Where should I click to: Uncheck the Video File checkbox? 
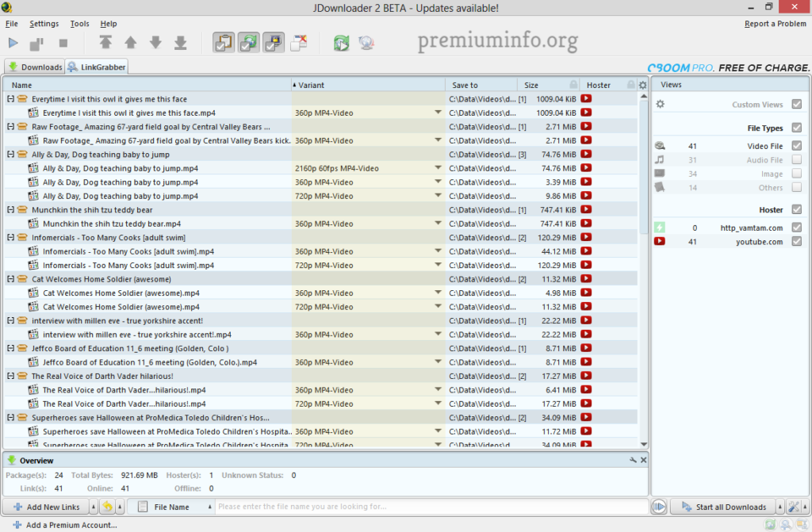click(796, 146)
